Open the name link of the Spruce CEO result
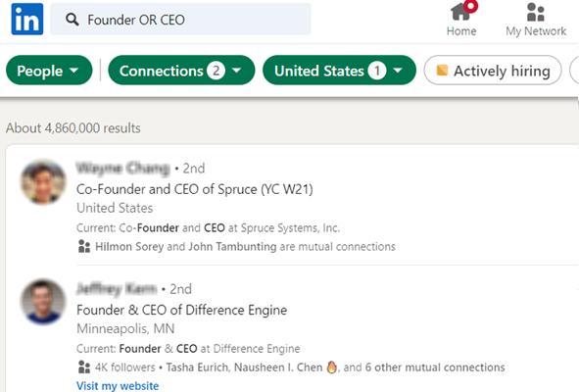The height and width of the screenshot is (392, 579). 123,169
